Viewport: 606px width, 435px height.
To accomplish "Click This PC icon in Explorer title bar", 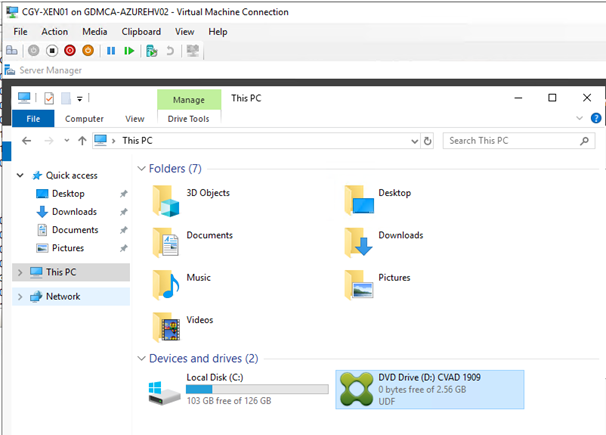I will point(24,98).
